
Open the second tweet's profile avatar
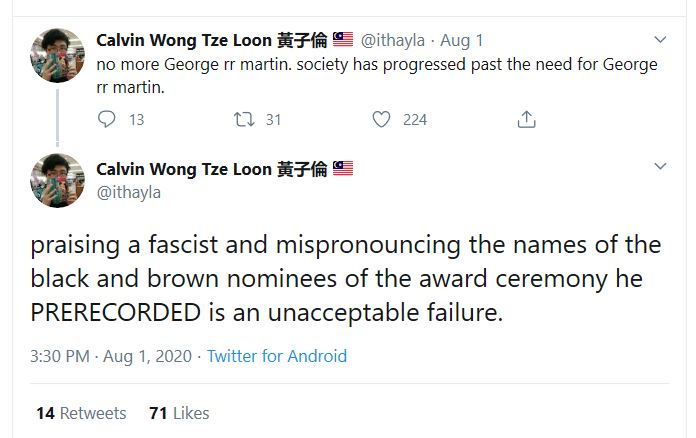tap(58, 180)
